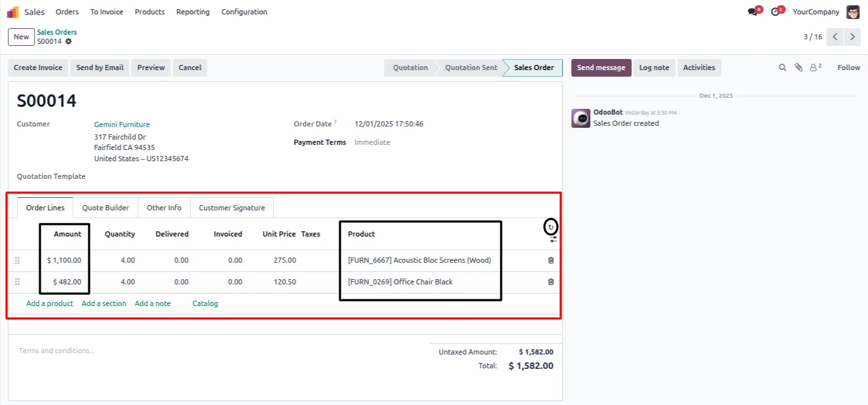Viewport: 868px width, 405px height.
Task: Delete the Office Chair Black line
Action: [x=550, y=282]
